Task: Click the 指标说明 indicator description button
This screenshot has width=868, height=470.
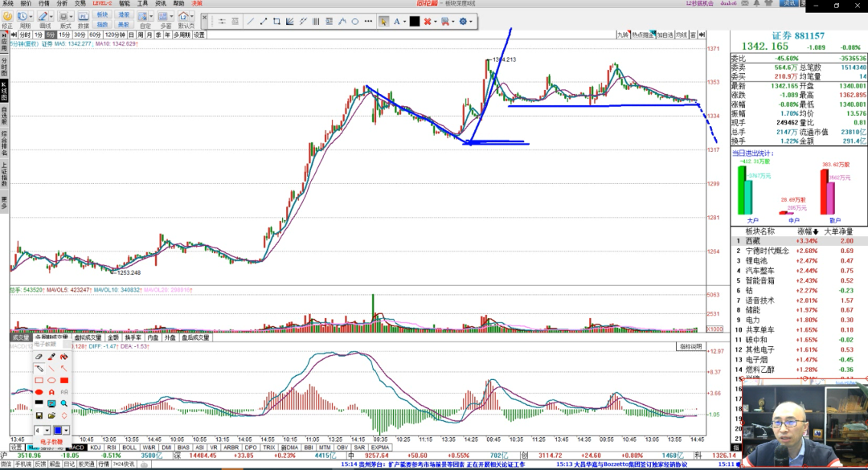Action: click(690, 346)
